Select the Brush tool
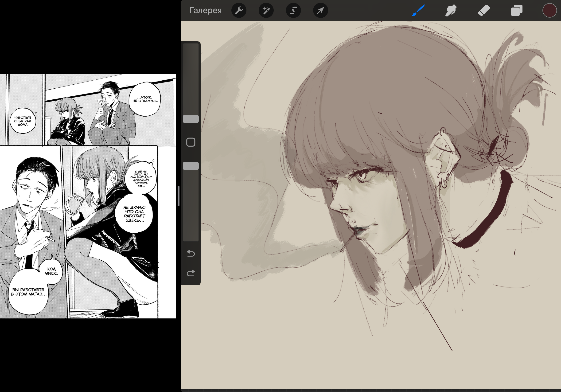 [x=418, y=11]
